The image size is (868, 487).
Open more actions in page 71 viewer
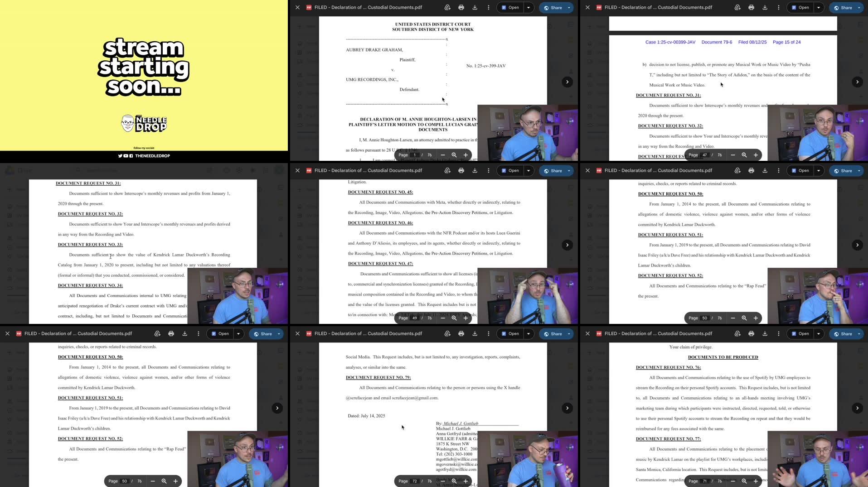coord(778,334)
